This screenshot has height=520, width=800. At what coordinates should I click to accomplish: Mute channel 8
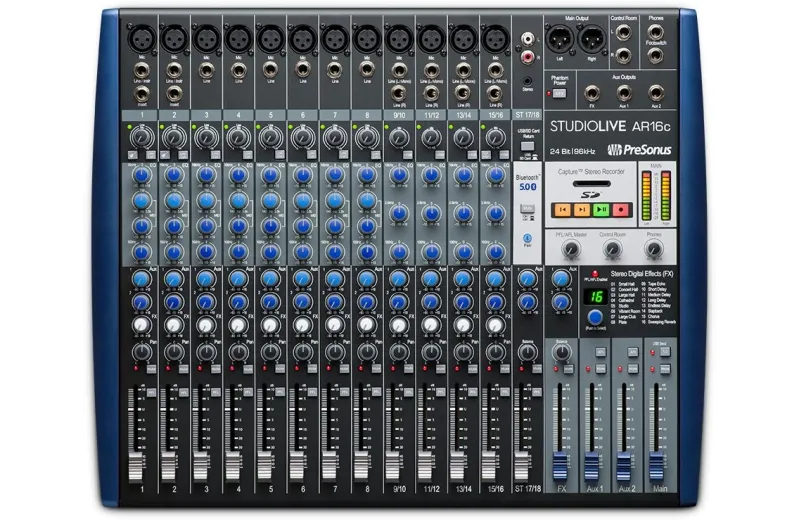click(377, 368)
